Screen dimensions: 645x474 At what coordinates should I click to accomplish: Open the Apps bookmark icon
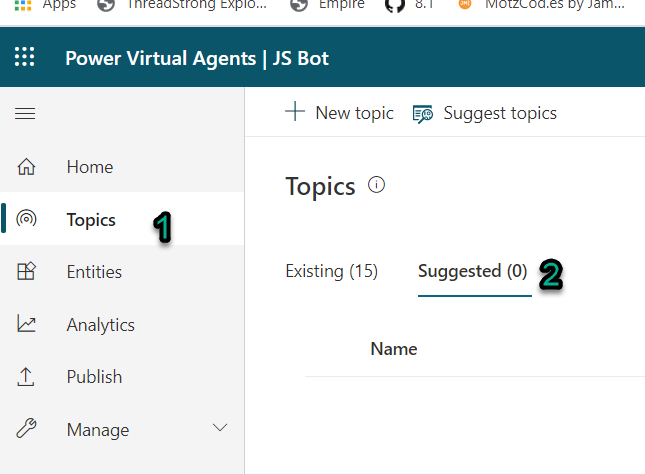(x=23, y=5)
